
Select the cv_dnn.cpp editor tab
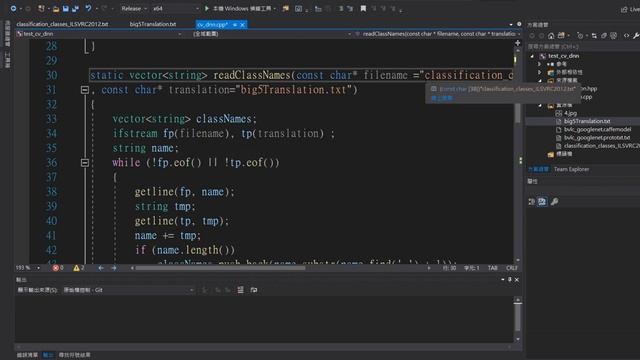[212, 25]
